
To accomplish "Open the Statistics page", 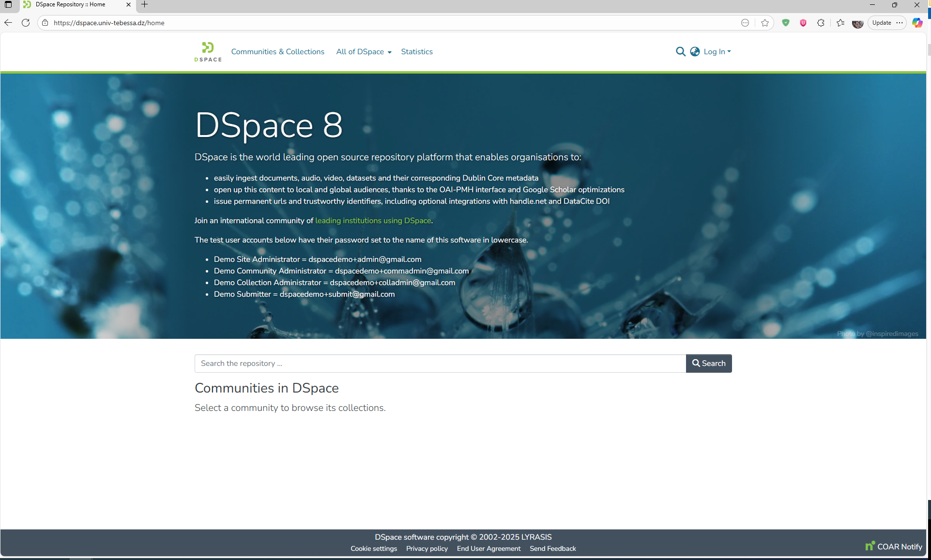I will pos(416,51).
